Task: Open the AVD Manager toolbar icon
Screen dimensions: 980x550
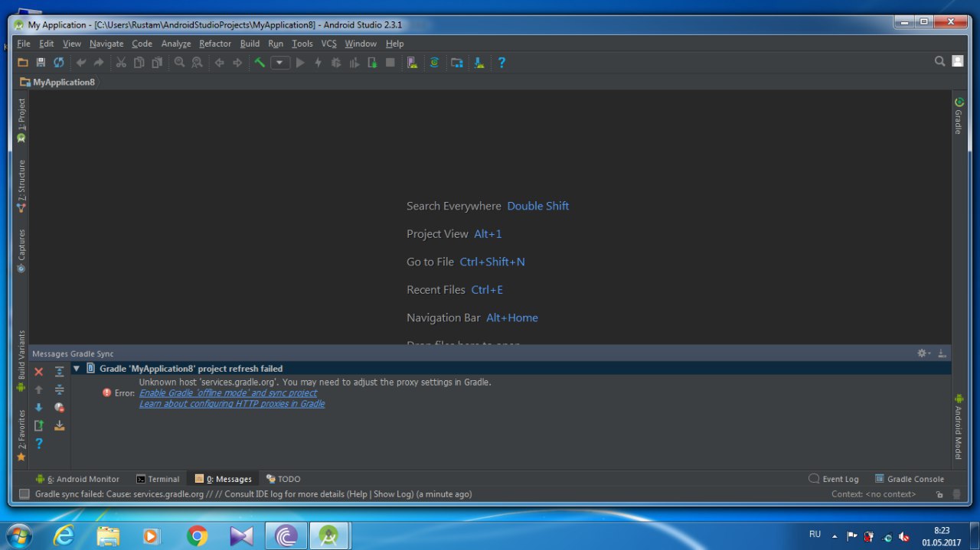Action: pos(412,63)
